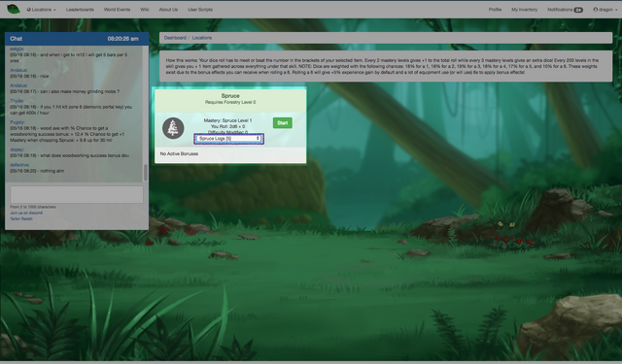The width and height of the screenshot is (622, 364).
Task: Follow the Join us on discord link
Action: [x=26, y=213]
